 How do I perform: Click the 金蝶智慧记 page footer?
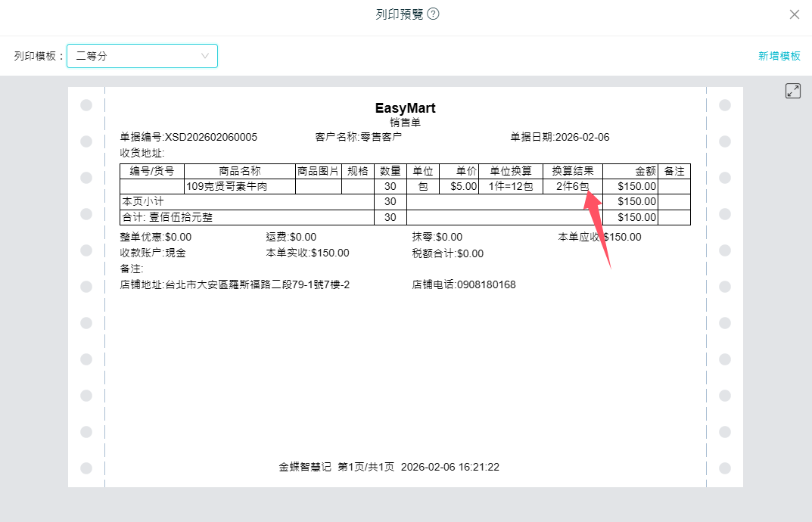[x=389, y=467]
